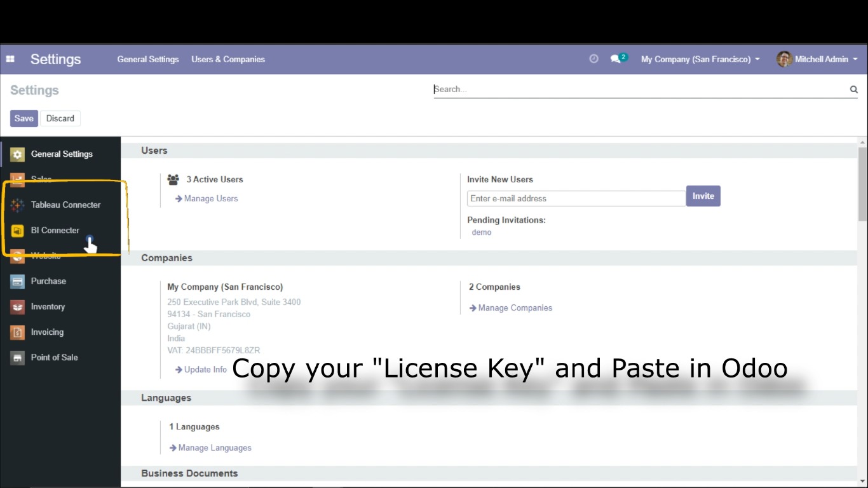Screen dimensions: 868x488
Task: Click the "My Company (San Francisco)" address heading
Action: pos(225,287)
